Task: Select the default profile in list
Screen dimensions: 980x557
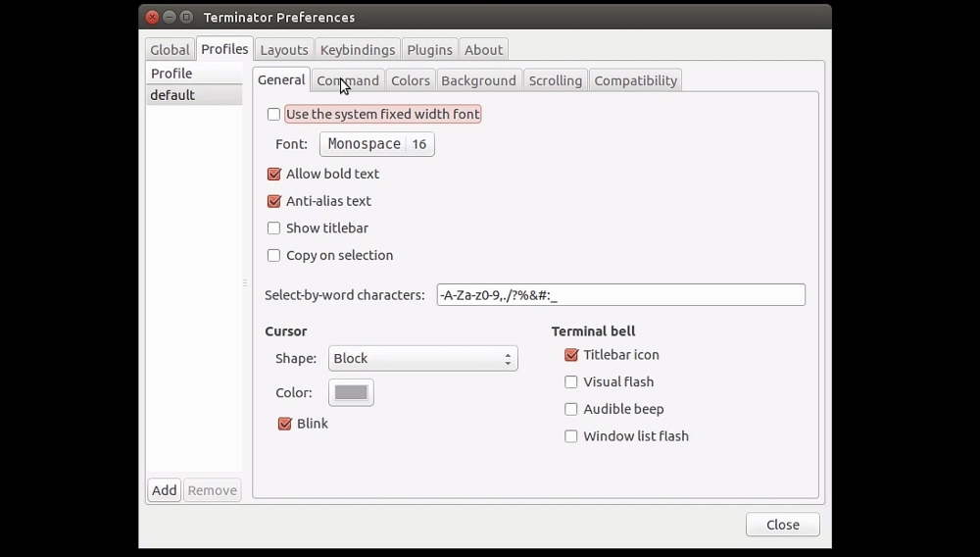Action: (x=194, y=95)
